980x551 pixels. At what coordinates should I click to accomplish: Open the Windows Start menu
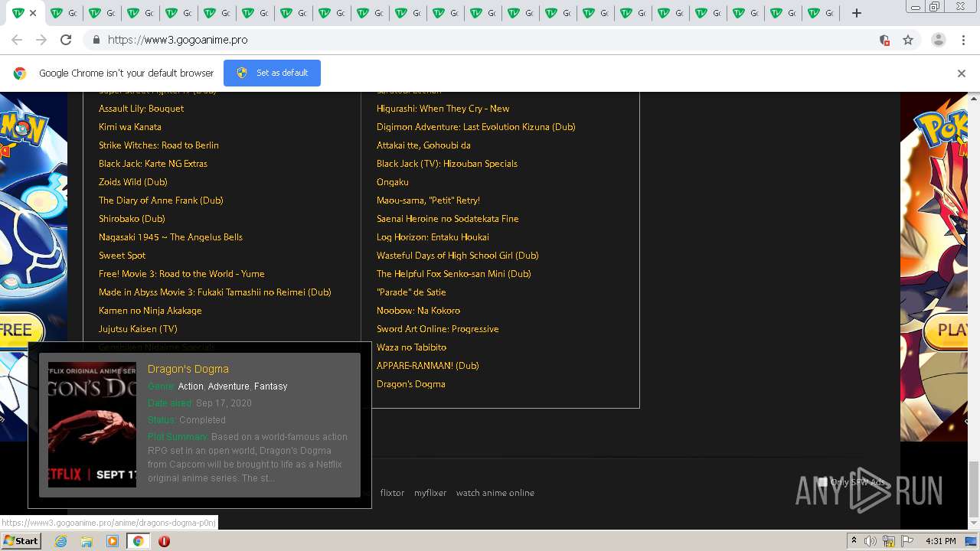click(21, 541)
